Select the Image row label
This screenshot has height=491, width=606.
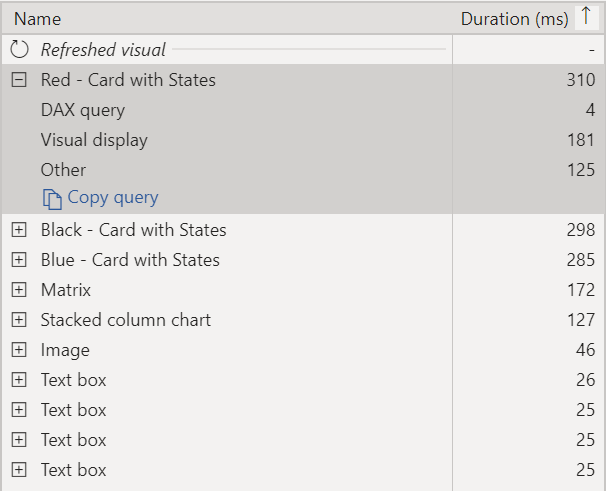pos(65,350)
